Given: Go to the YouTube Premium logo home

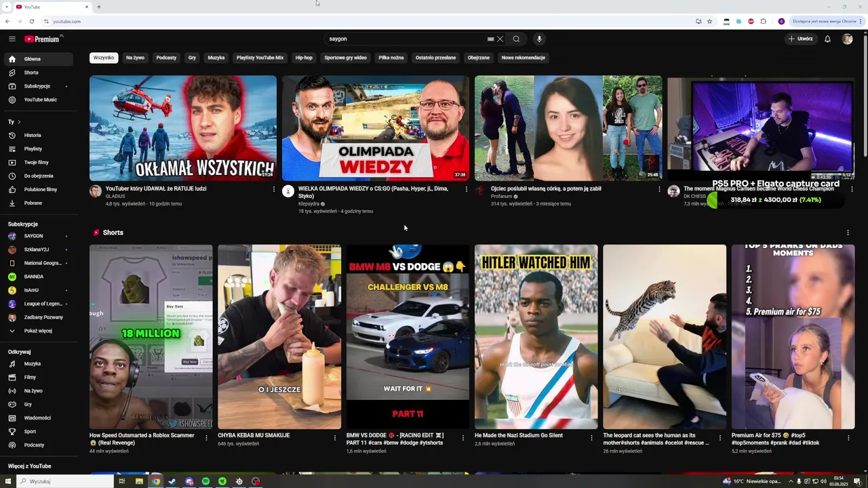Looking at the screenshot, I should 42,39.
